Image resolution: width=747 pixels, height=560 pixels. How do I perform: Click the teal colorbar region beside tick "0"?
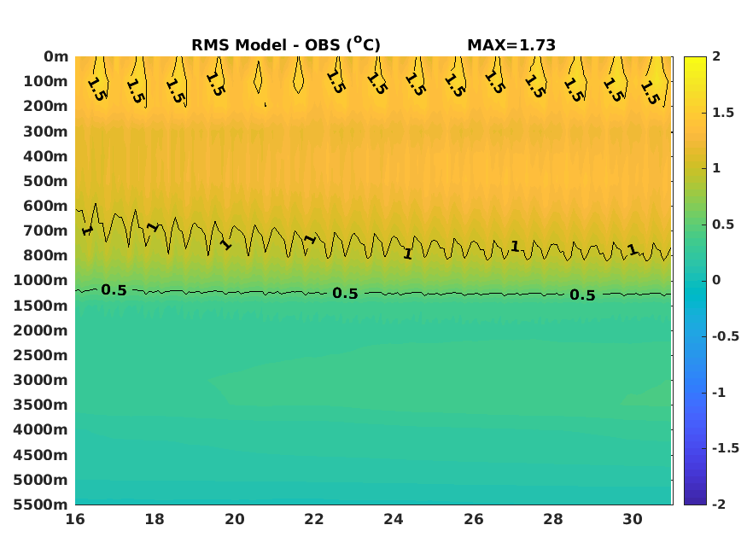tap(695, 281)
